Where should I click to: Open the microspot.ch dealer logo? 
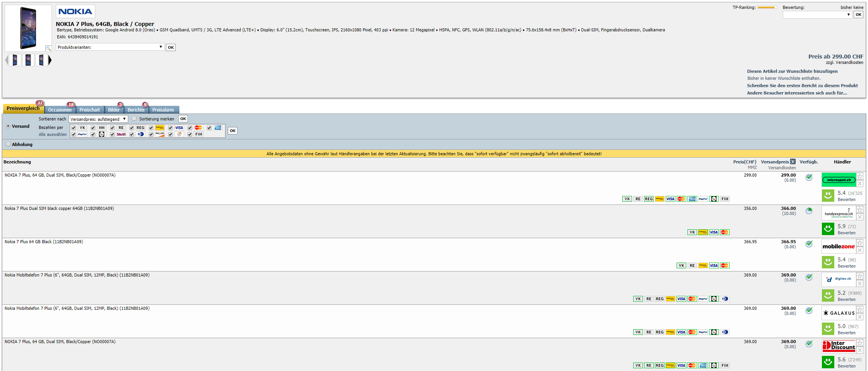pyautogui.click(x=839, y=180)
